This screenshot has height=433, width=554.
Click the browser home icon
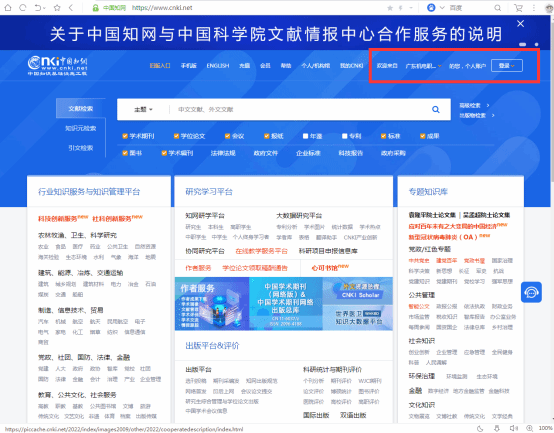(x=7, y=7)
